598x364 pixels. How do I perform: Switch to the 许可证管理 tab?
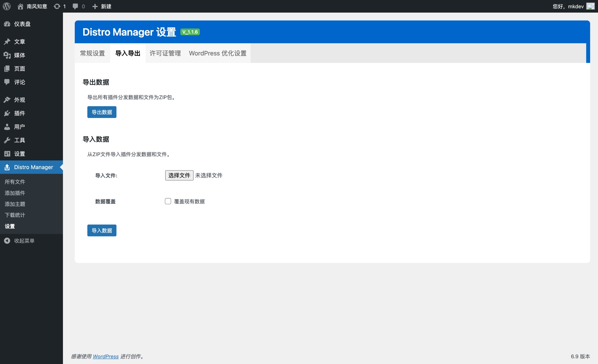(x=165, y=53)
